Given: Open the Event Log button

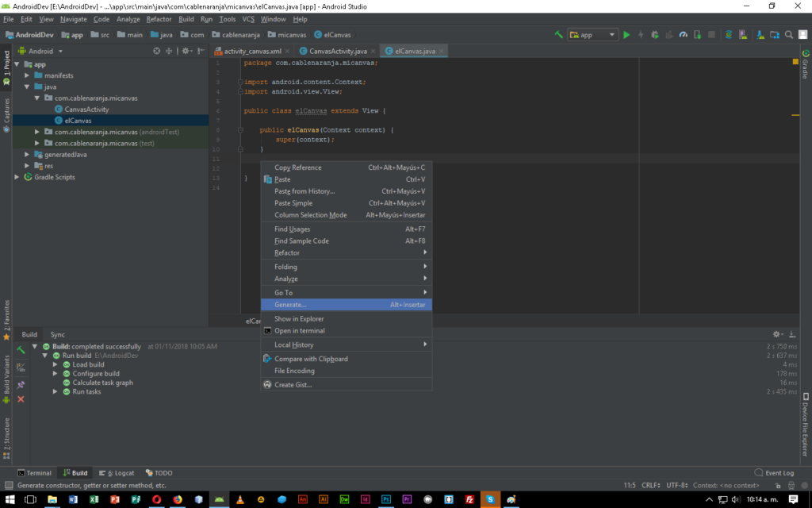Looking at the screenshot, I should click(x=774, y=473).
